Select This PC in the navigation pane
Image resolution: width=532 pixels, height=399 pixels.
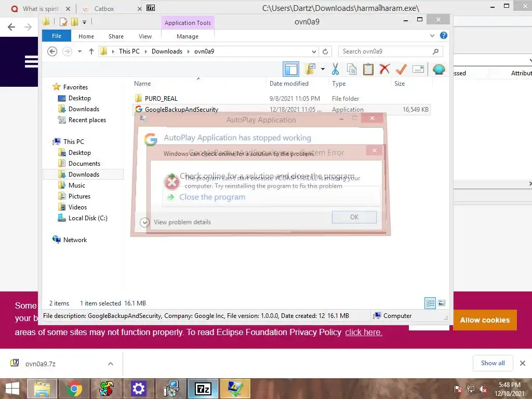click(x=73, y=141)
